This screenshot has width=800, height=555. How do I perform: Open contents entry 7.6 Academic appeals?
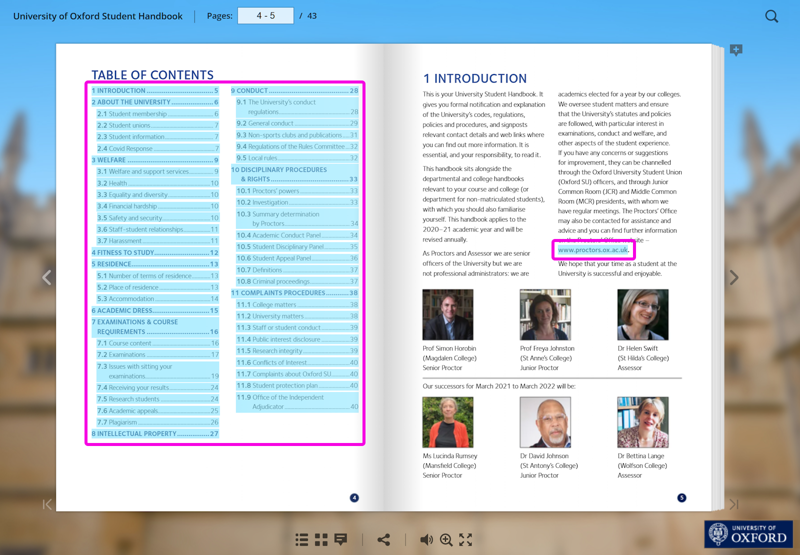(158, 411)
